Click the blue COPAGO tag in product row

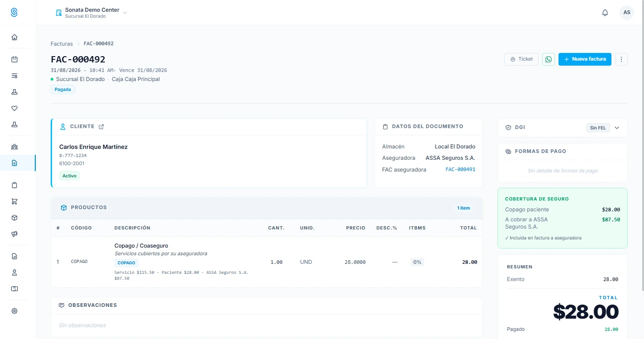click(126, 263)
